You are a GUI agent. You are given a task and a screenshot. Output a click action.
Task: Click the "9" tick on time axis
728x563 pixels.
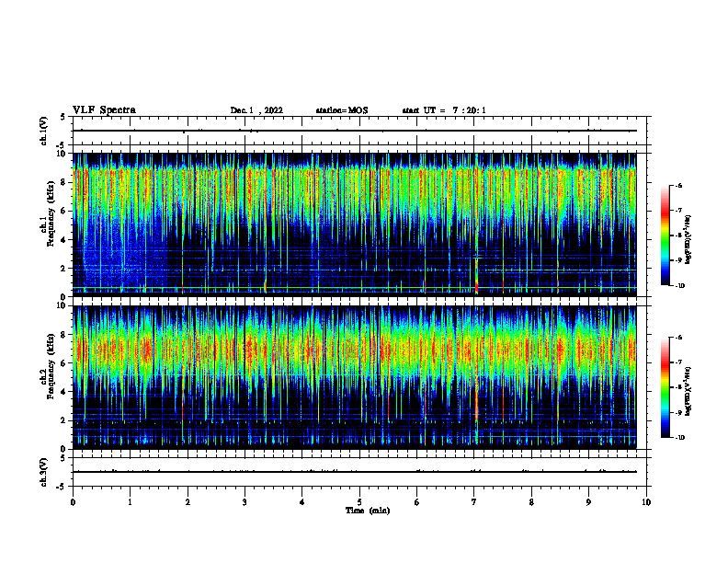[588, 502]
